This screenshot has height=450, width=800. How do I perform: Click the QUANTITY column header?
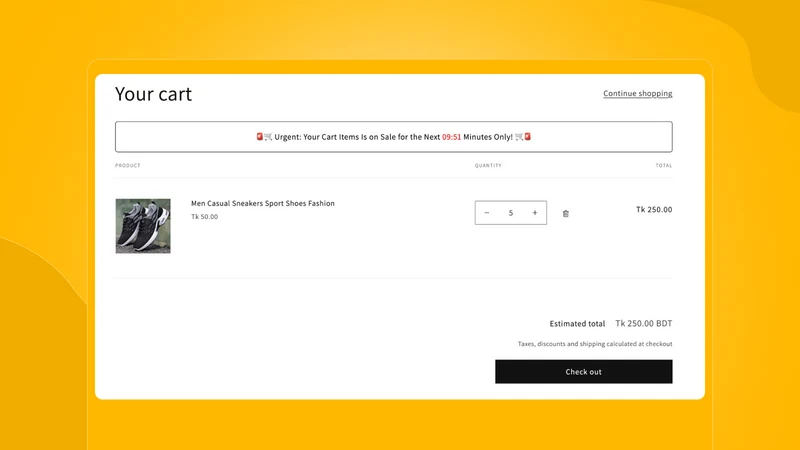(488, 165)
